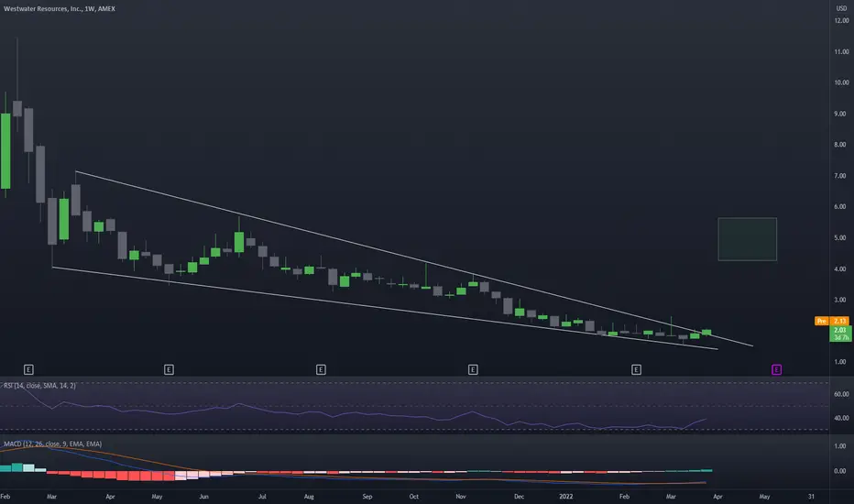Click the Aug label on the time axis
Image resolution: width=854 pixels, height=504 pixels.
[x=309, y=497]
